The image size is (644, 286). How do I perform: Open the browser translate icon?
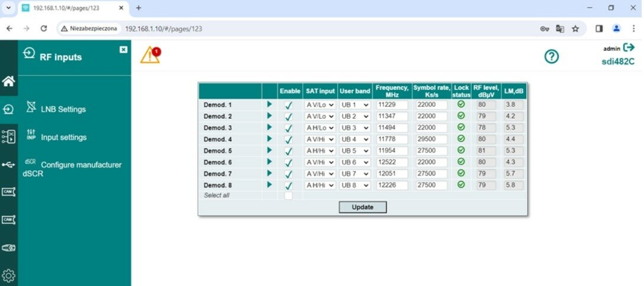[x=560, y=29]
